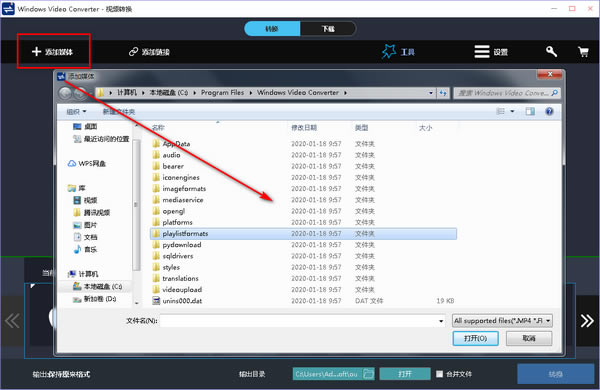This screenshot has width=600, height=390.
Task: Click the New Folder button
Action: point(119,111)
